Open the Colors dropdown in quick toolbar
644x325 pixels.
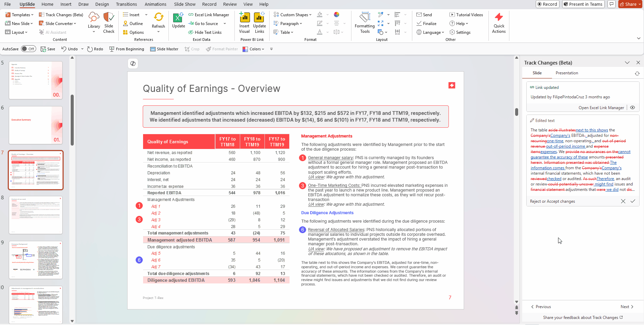tap(254, 49)
